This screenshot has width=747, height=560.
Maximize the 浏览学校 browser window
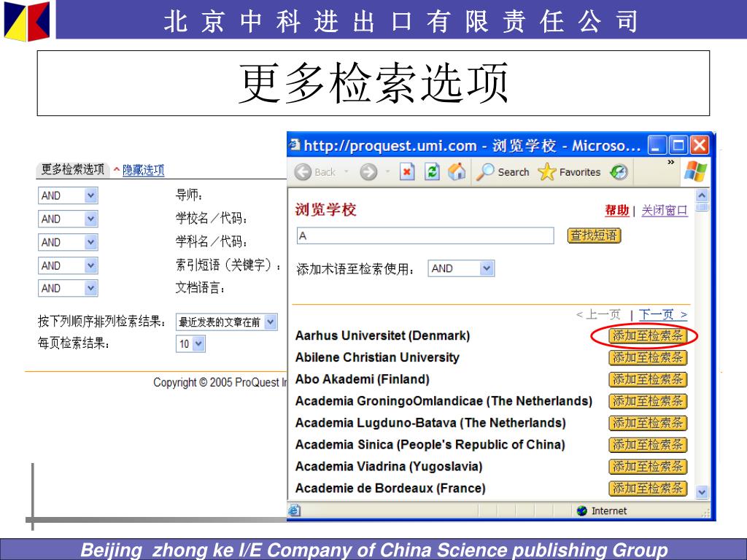click(x=678, y=145)
